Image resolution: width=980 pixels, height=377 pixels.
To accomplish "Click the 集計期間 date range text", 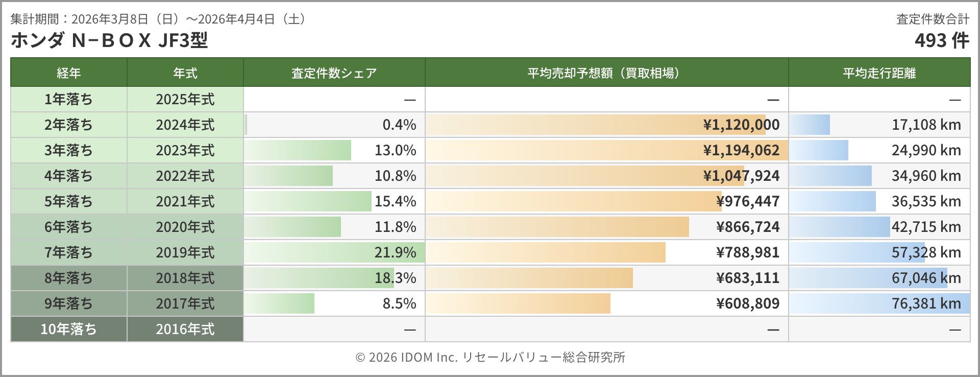I will tap(158, 19).
